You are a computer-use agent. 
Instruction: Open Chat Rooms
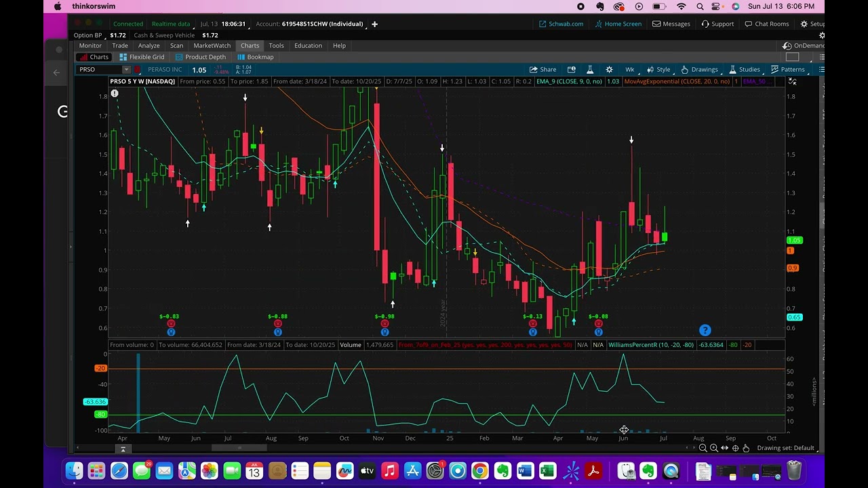[766, 24]
